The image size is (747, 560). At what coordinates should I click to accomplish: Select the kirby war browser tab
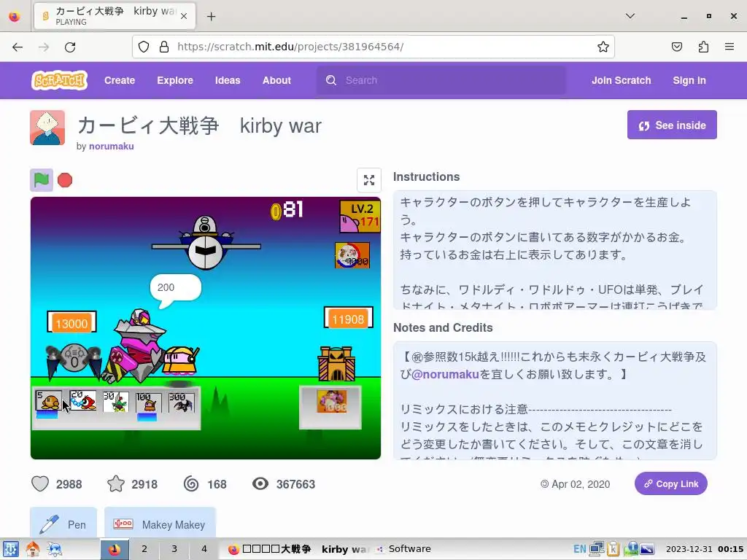115,16
